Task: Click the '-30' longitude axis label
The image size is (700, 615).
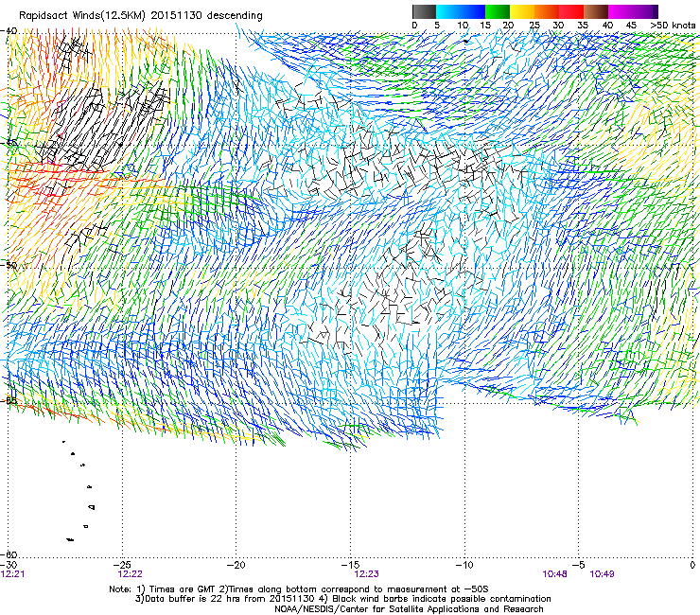Action: [x=9, y=565]
